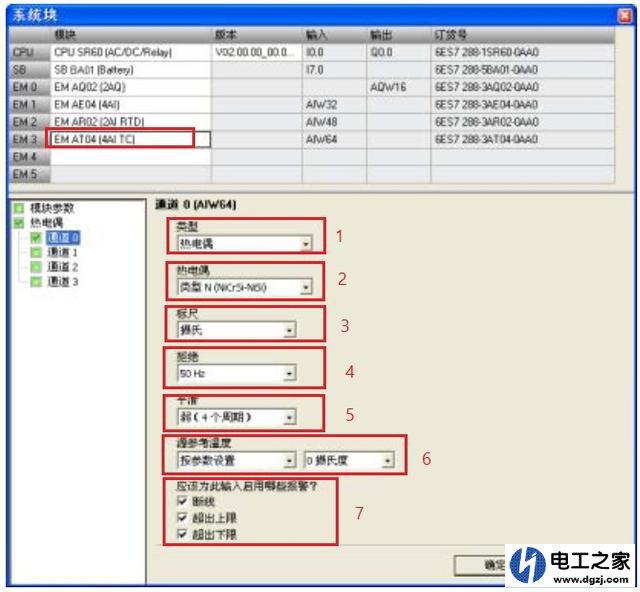Viewport: 640px width, 592px height.
Task: Click the EM 4 row header
Action: click(x=25, y=157)
